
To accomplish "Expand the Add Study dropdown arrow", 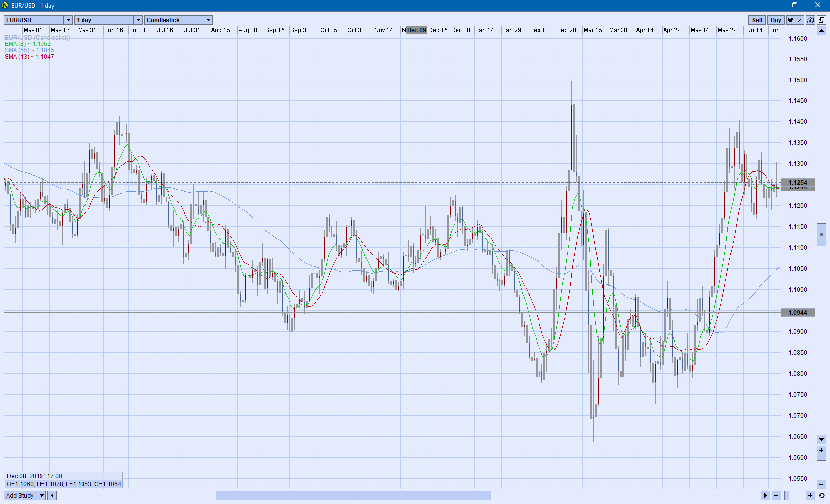I will tap(41, 495).
